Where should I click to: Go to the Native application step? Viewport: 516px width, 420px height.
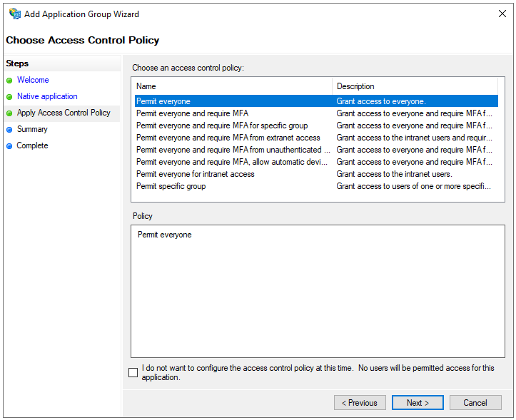pos(47,96)
